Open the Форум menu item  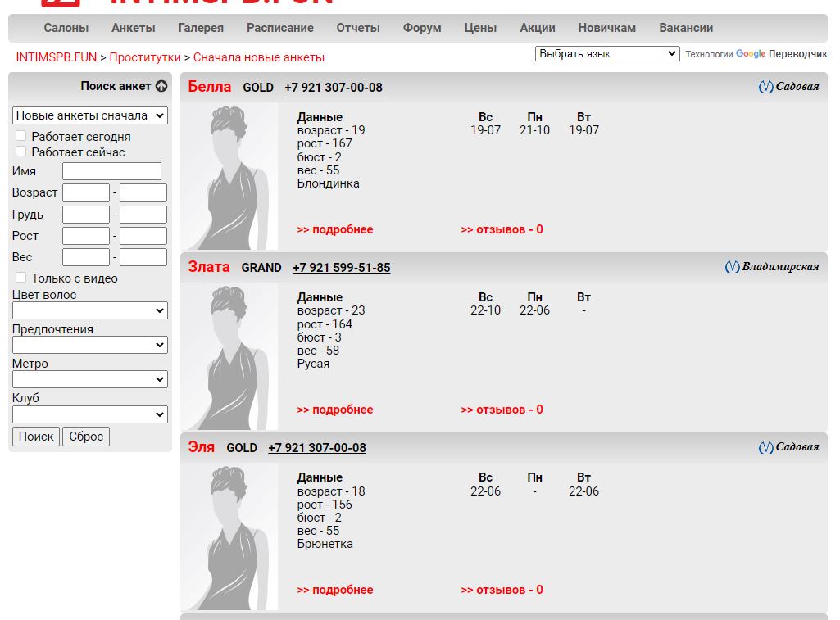(422, 28)
